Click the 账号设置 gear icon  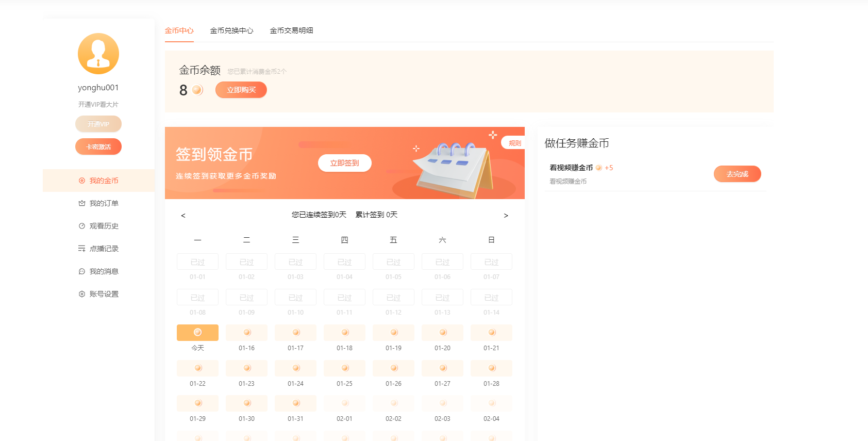click(81, 294)
